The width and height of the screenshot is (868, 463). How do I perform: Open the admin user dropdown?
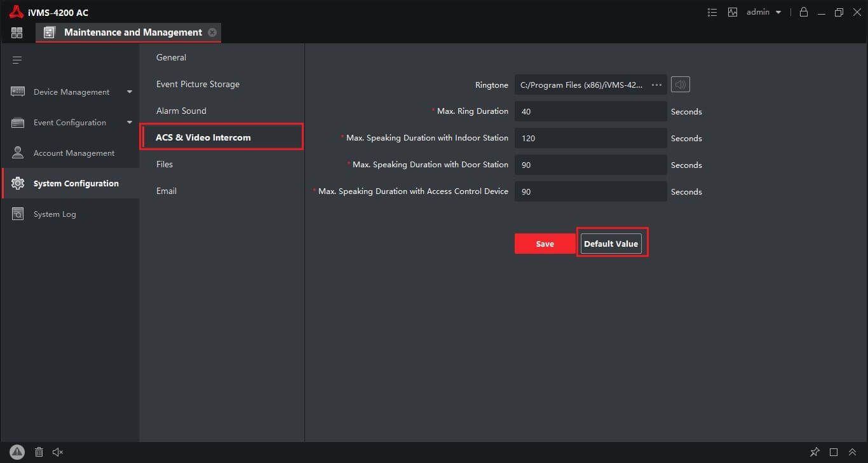pyautogui.click(x=764, y=12)
